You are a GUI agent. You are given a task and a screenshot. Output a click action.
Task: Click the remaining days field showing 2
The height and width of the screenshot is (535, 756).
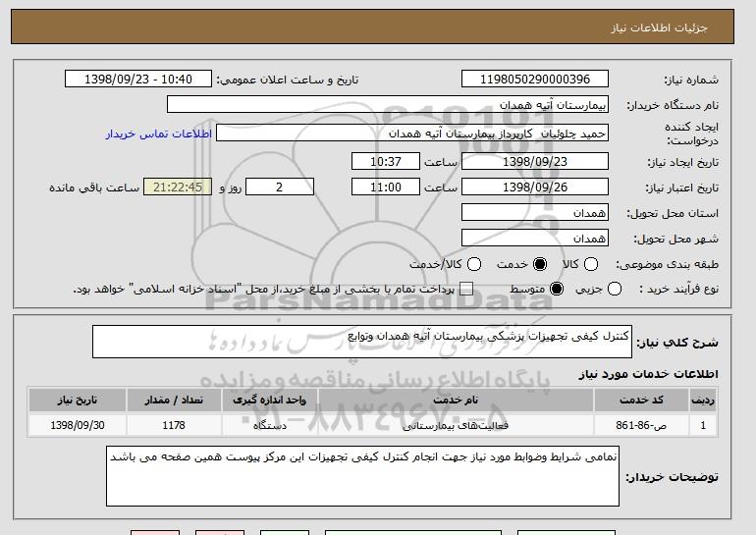tap(280, 187)
